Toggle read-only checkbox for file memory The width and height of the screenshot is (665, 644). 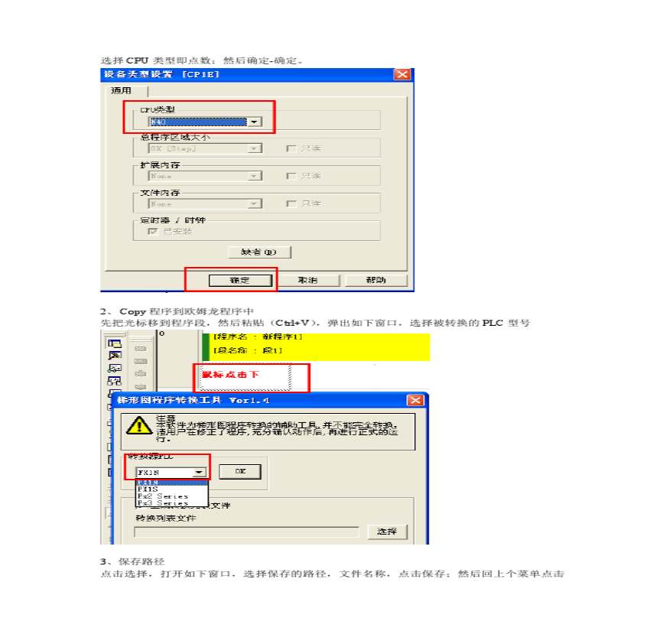click(291, 203)
